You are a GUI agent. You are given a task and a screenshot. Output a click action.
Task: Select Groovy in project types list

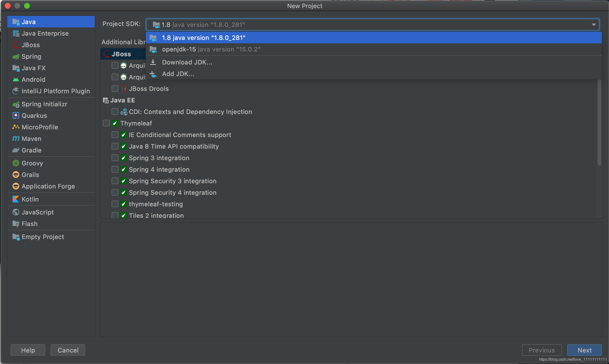pyautogui.click(x=51, y=163)
